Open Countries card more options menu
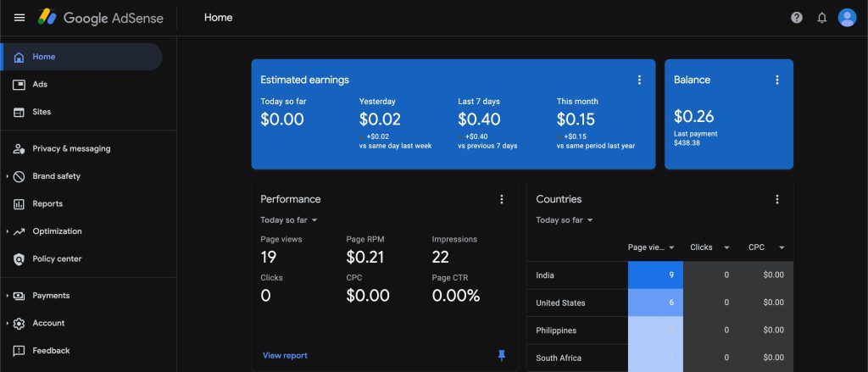This screenshot has width=868, height=372. pyautogui.click(x=777, y=199)
